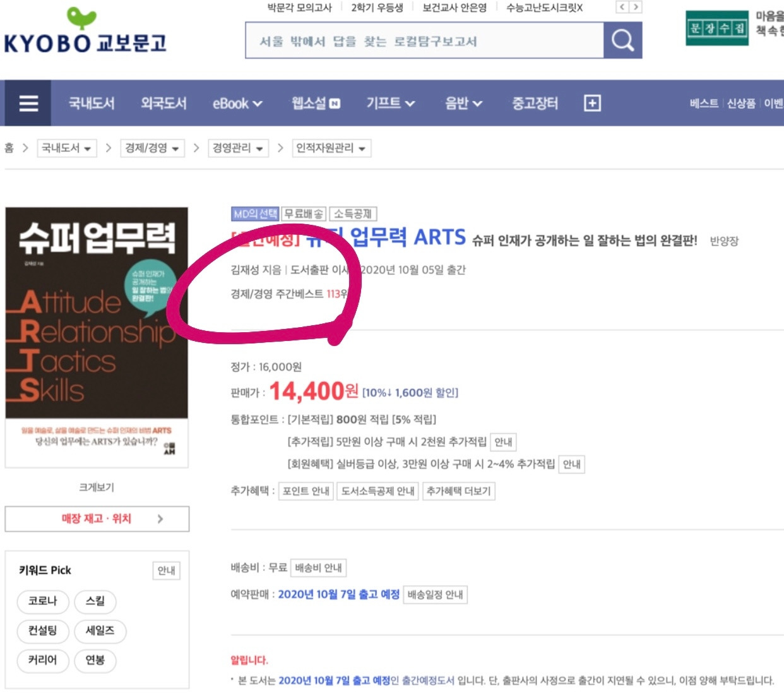784x694 pixels.
Task: Click the 무료배송 badge
Action: tap(304, 214)
